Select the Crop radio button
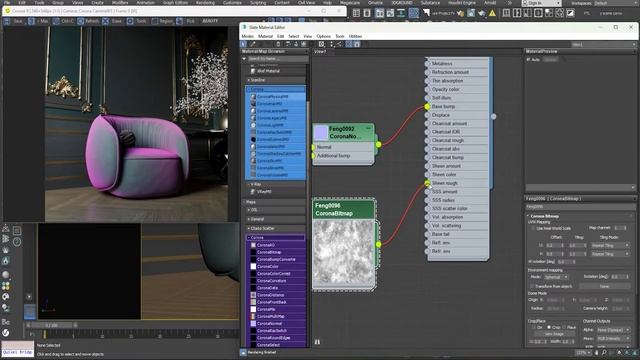640x360 pixels. [549, 327]
